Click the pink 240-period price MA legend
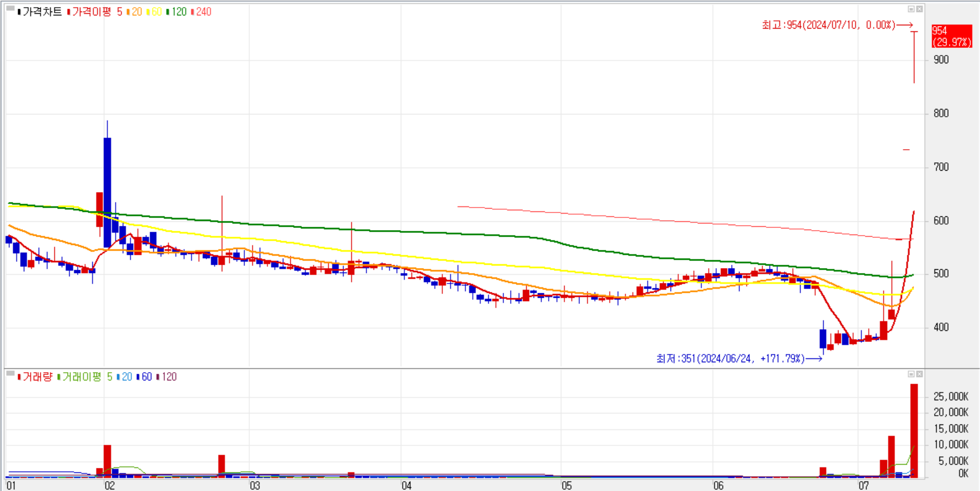The height and width of the screenshot is (491, 980). click(x=201, y=12)
